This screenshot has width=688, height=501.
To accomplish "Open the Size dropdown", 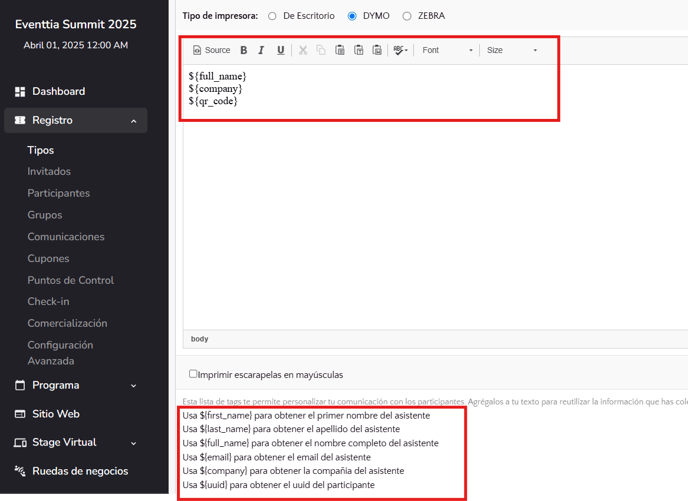I will click(x=511, y=50).
